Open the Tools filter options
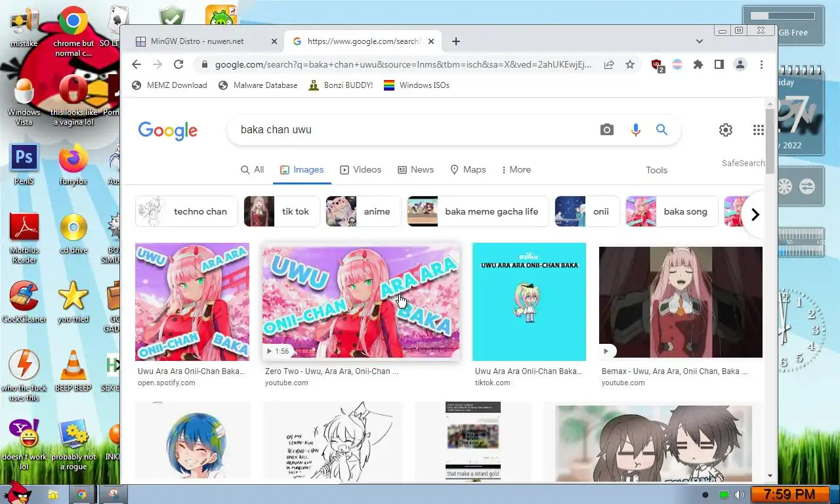 [656, 170]
